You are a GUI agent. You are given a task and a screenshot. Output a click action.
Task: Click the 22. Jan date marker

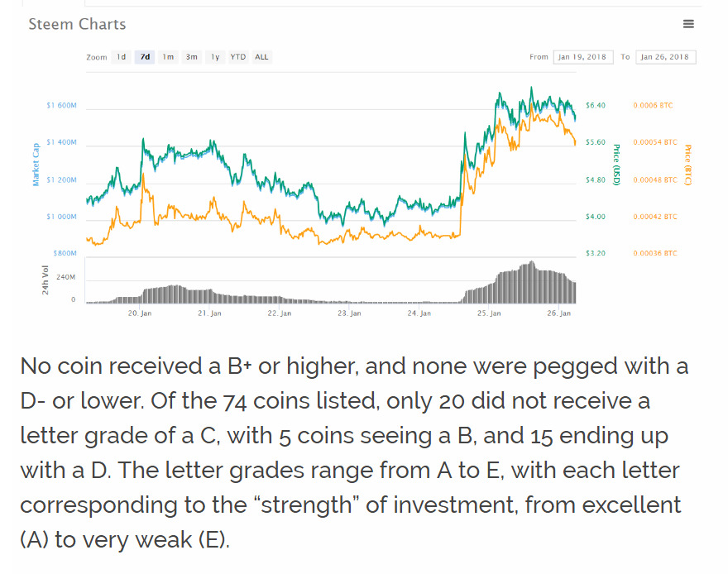(x=280, y=314)
